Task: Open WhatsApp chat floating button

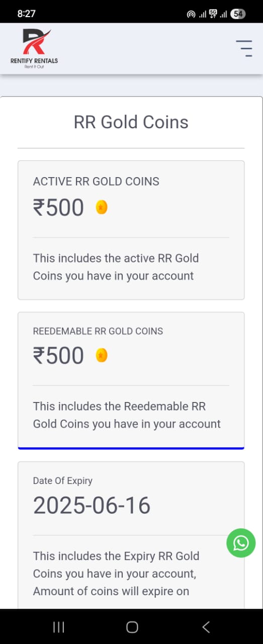Action: (x=241, y=543)
